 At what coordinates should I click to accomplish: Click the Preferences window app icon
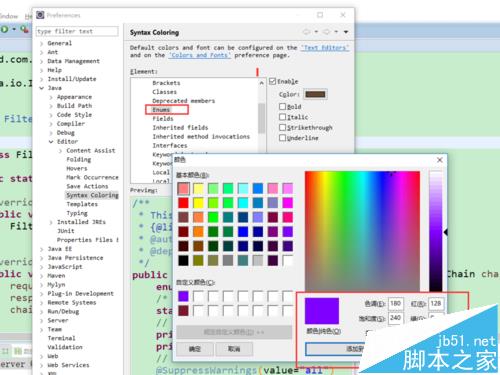pos(40,15)
